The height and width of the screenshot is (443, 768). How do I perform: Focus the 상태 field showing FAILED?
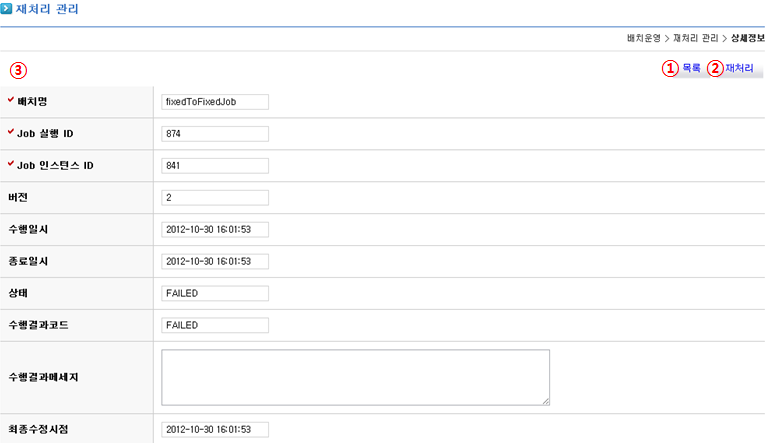coord(215,294)
